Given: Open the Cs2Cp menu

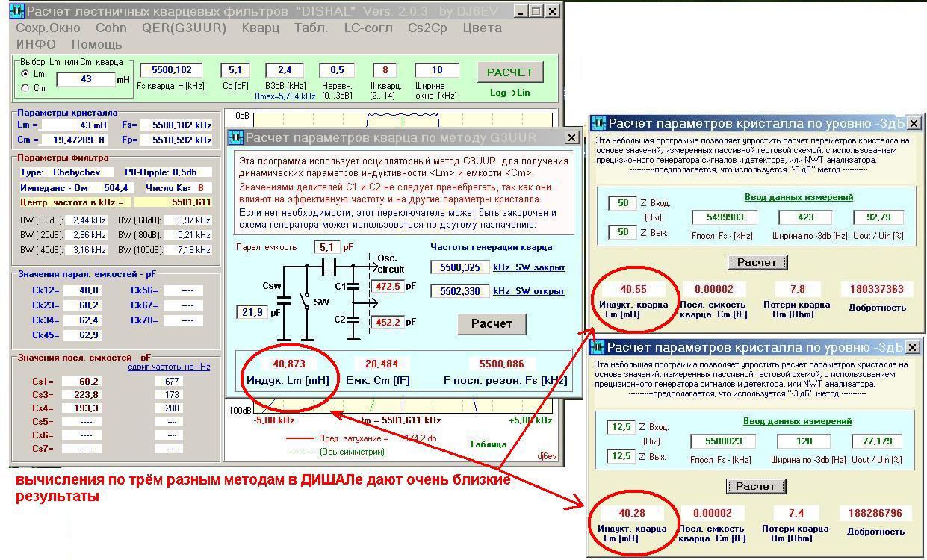Looking at the screenshot, I should (x=427, y=28).
